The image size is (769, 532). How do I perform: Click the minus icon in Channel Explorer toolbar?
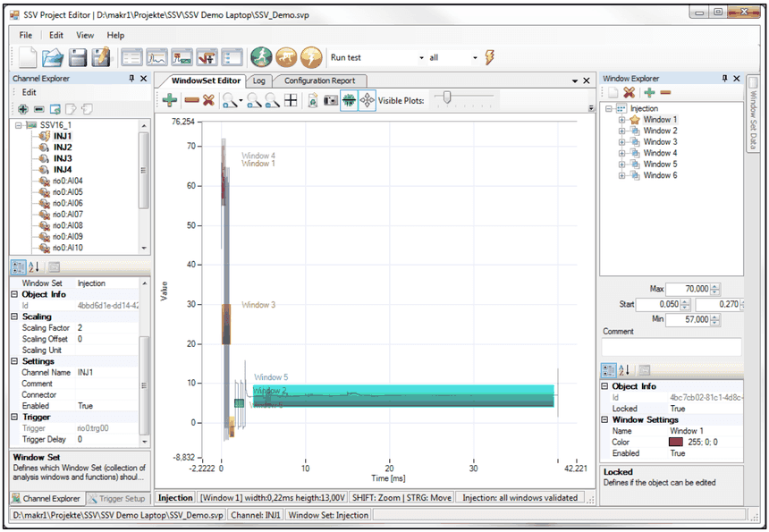[x=39, y=109]
